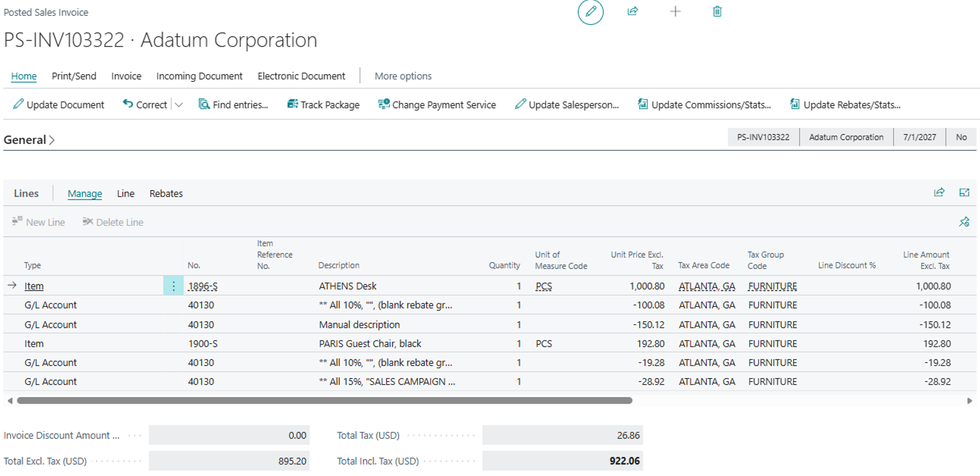Click the Type column header
The image size is (980, 476).
click(x=33, y=265)
